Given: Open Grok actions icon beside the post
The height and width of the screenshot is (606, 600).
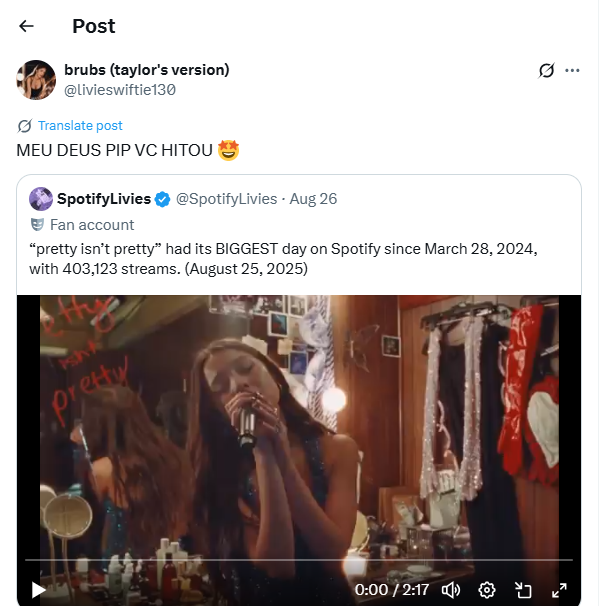Looking at the screenshot, I should pos(546,70).
